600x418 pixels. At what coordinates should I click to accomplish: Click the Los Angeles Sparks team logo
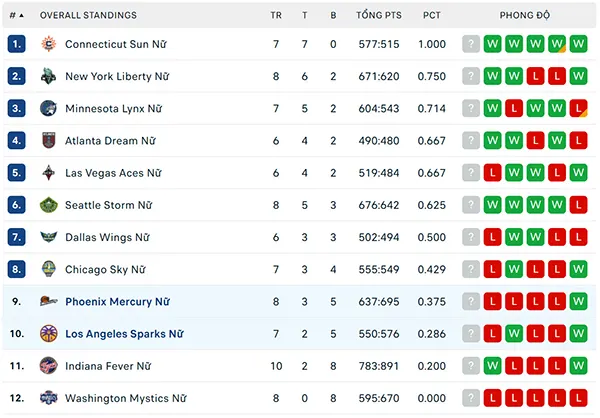(x=49, y=333)
